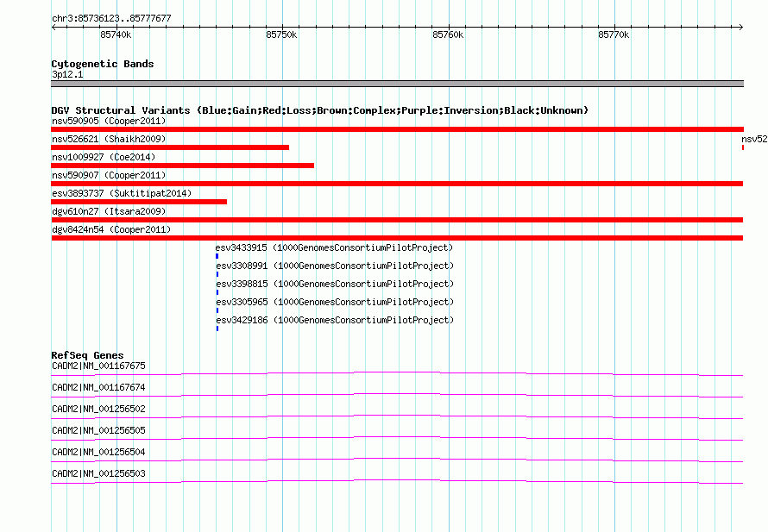768x532 pixels.
Task: Click the nsv526621 (Shaikh2009) label
Action: (x=109, y=139)
